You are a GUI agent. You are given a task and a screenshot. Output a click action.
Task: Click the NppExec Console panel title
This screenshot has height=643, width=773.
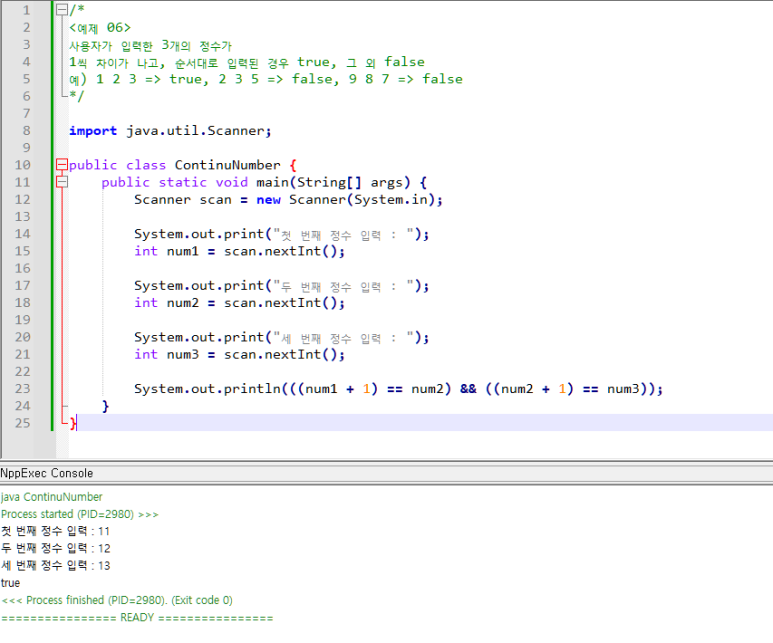[47, 473]
